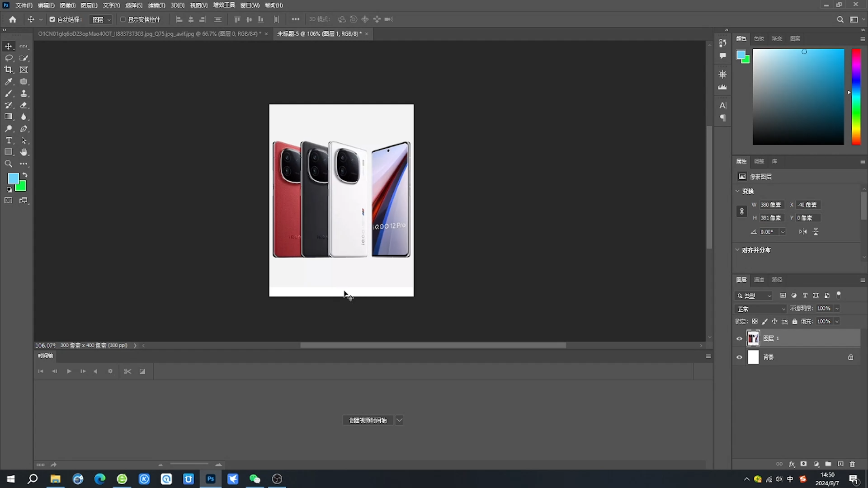Viewport: 868px width, 488px height.
Task: Click the Home icon in options bar
Action: pyautogui.click(x=13, y=19)
